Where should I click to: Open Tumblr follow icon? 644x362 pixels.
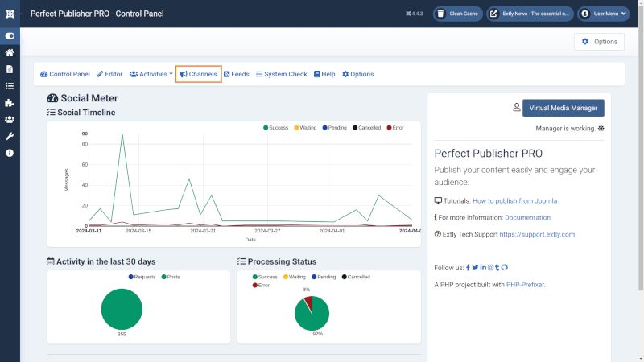(x=497, y=268)
